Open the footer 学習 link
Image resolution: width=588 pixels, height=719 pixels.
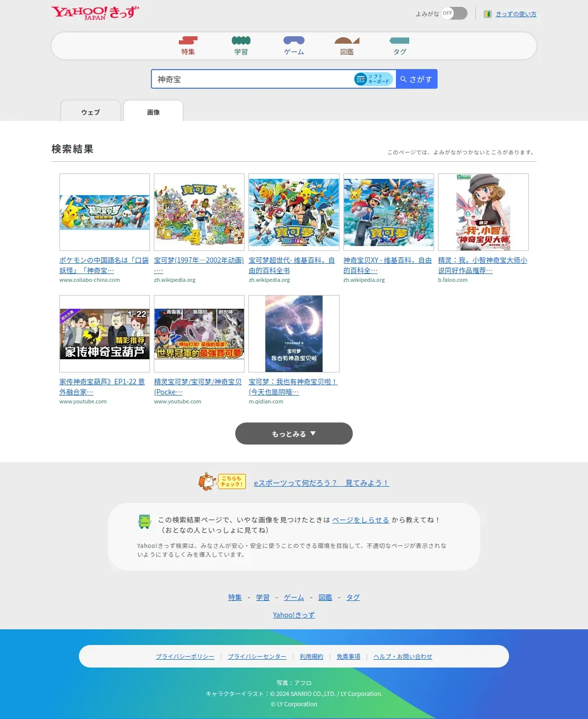[x=263, y=597]
